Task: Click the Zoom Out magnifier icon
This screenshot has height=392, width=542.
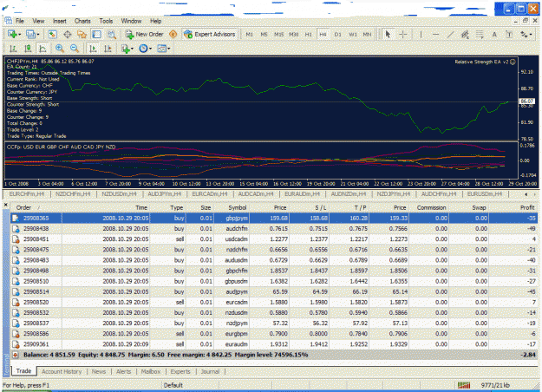Action: pyautogui.click(x=75, y=49)
